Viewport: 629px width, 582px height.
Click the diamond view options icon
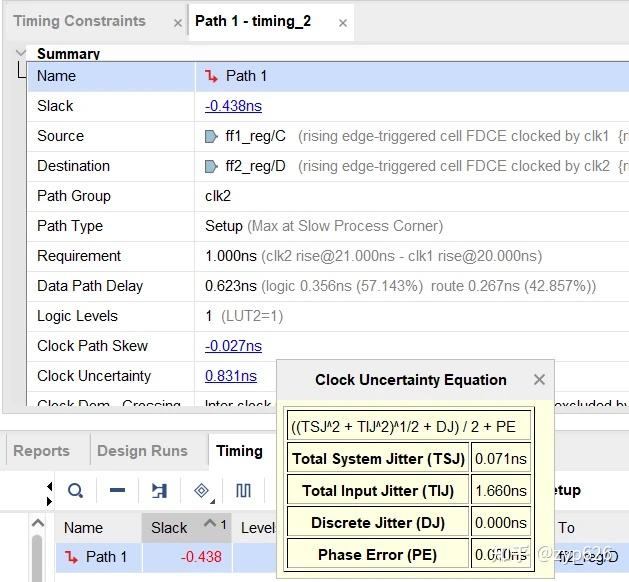pyautogui.click(x=202, y=491)
